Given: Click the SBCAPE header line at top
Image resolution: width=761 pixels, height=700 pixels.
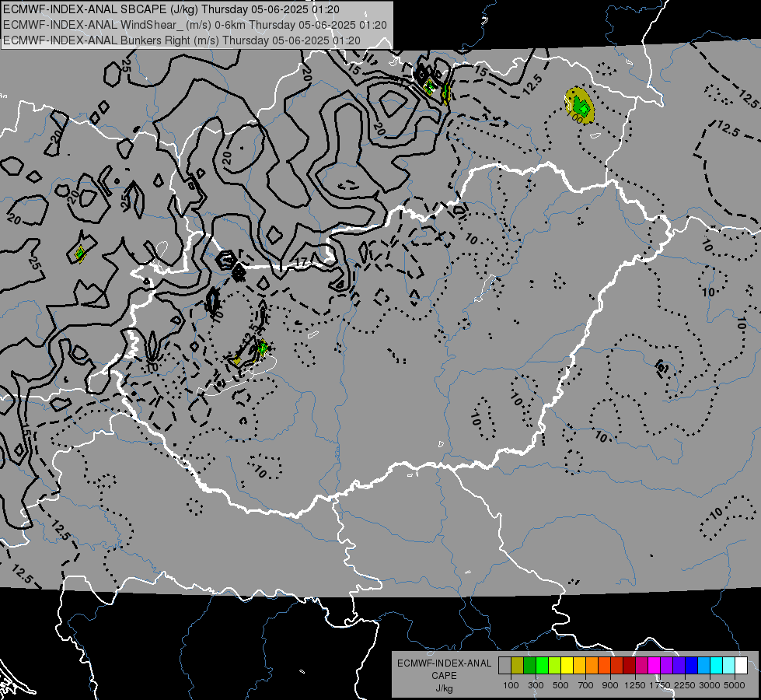Looking at the screenshot, I should pyautogui.click(x=171, y=9).
